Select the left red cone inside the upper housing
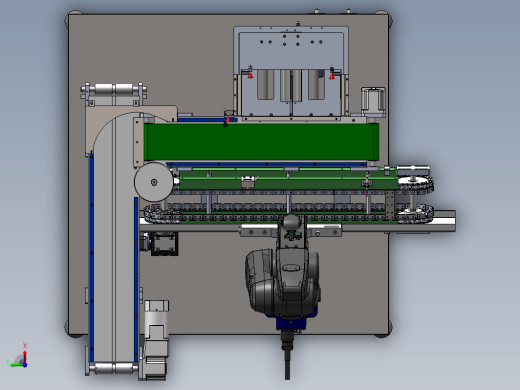The width and height of the screenshot is (520, 390). (x=250, y=74)
